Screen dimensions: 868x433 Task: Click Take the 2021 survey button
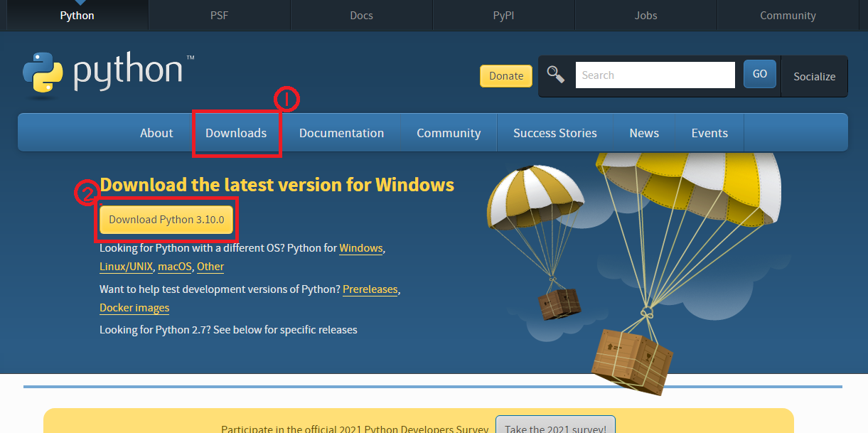[x=555, y=425]
